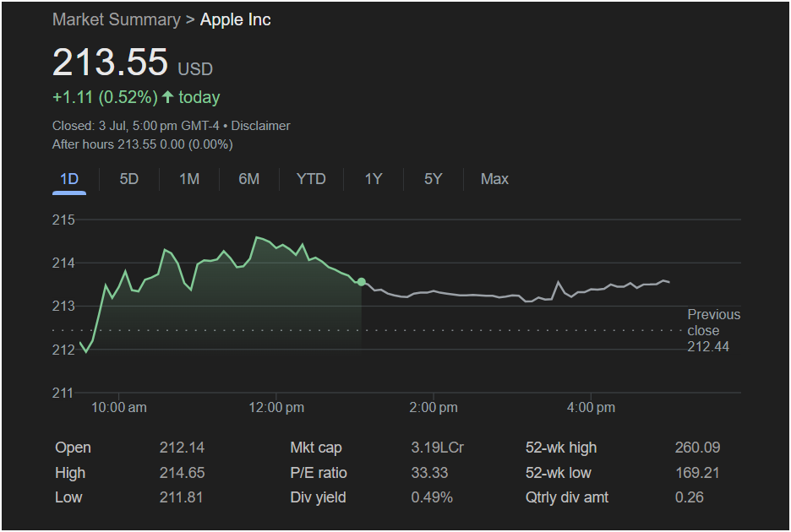791x532 pixels.
Task: Click the Qtrly div amt label
Action: (567, 497)
